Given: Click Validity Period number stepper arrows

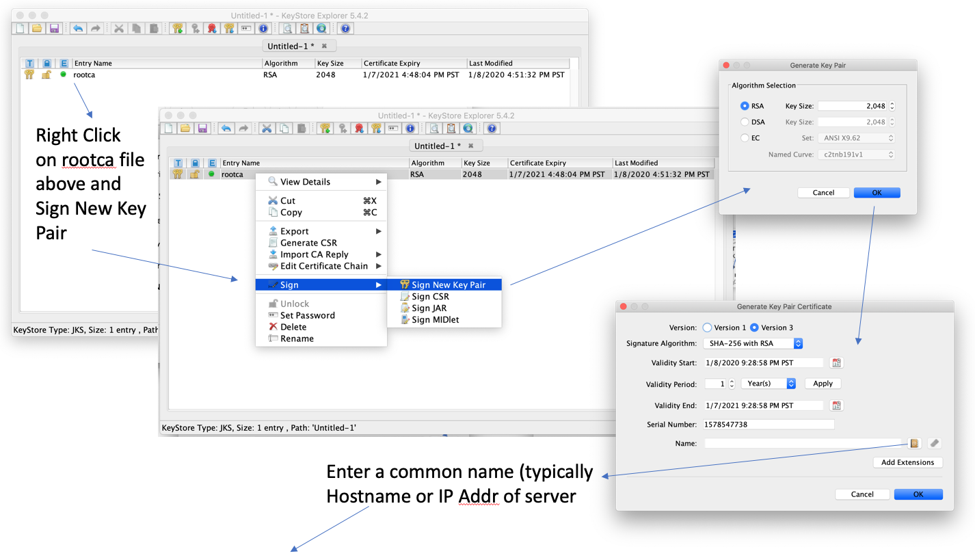Looking at the screenshot, I should tap(732, 384).
